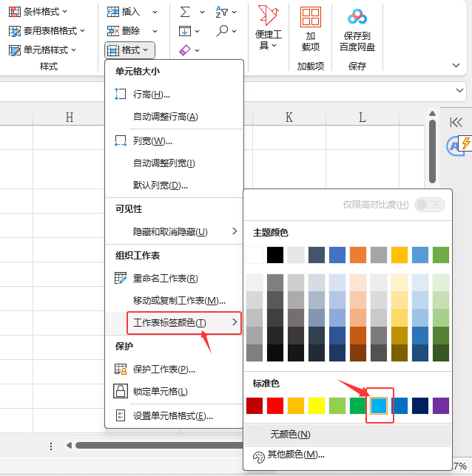The width and height of the screenshot is (472, 476).
Task: Click the Insert (插入) cells icon
Action: tap(113, 12)
